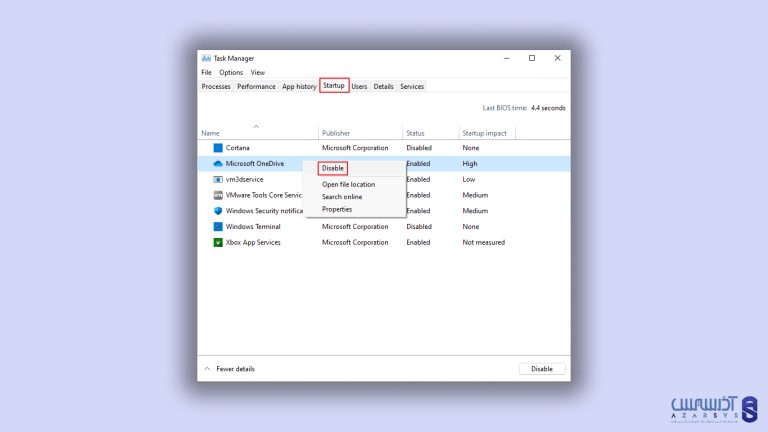
Task: Click the Microsoft OneDrive cloud icon
Action: 218,163
